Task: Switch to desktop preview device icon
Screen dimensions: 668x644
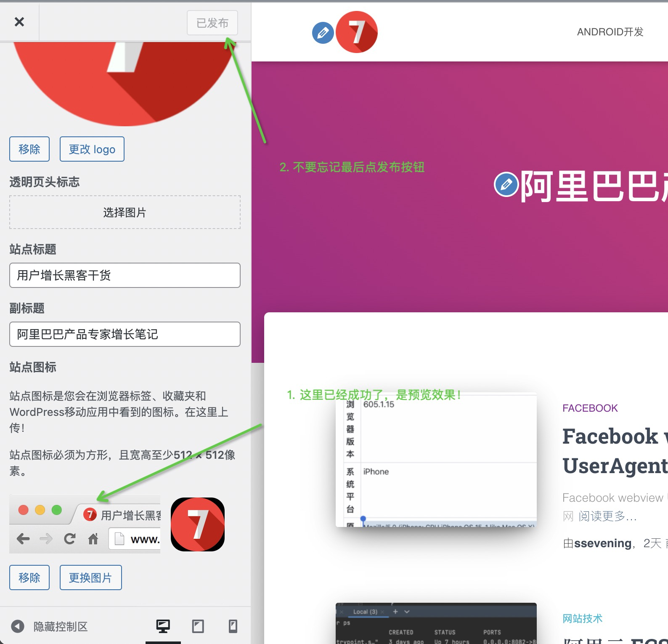Action: (x=163, y=626)
